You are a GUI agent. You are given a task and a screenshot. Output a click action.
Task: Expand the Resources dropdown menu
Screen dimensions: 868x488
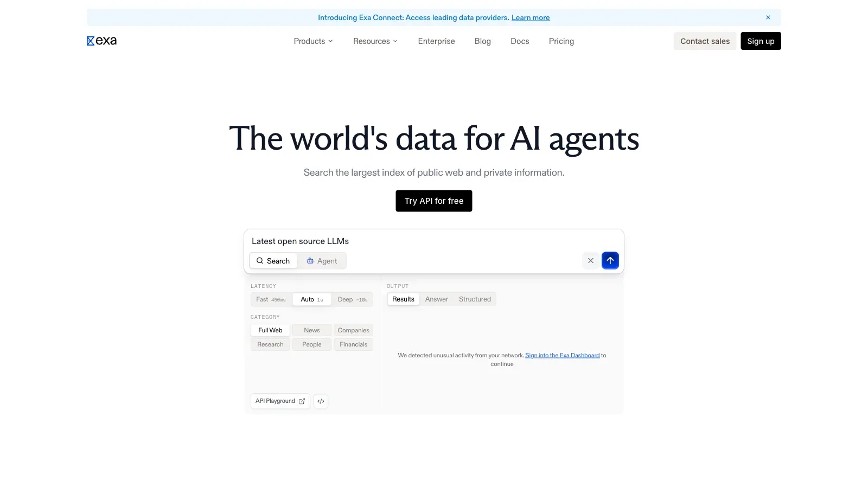click(375, 41)
